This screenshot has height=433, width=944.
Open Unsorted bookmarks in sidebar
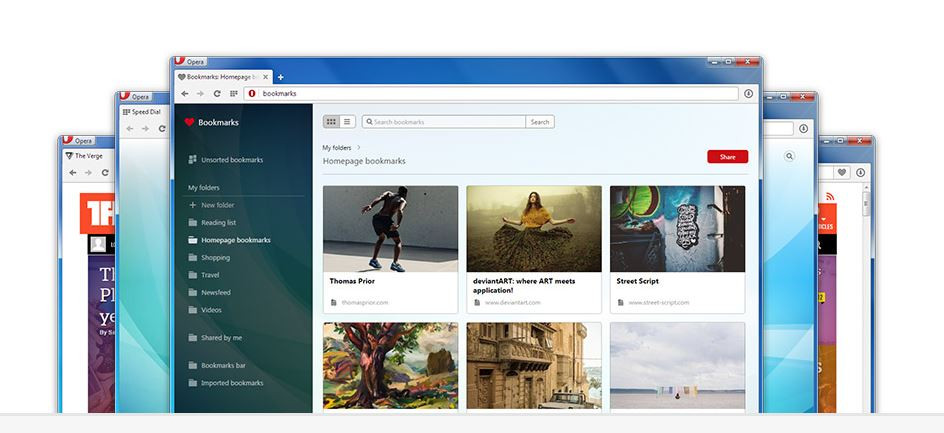231,159
